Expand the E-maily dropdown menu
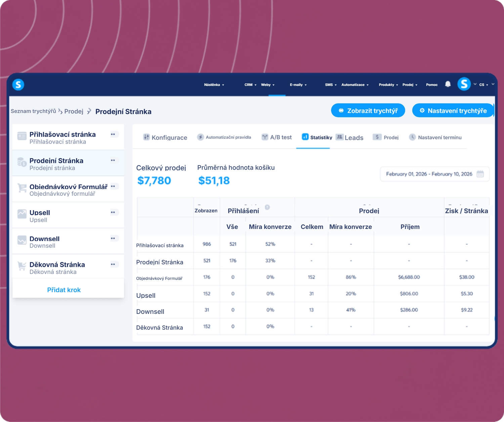The image size is (504, 422). coord(298,85)
